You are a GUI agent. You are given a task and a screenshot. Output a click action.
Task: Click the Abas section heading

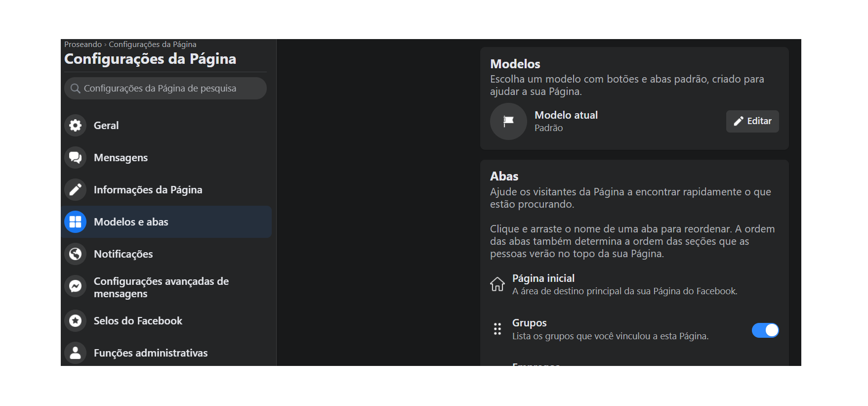pyautogui.click(x=504, y=177)
